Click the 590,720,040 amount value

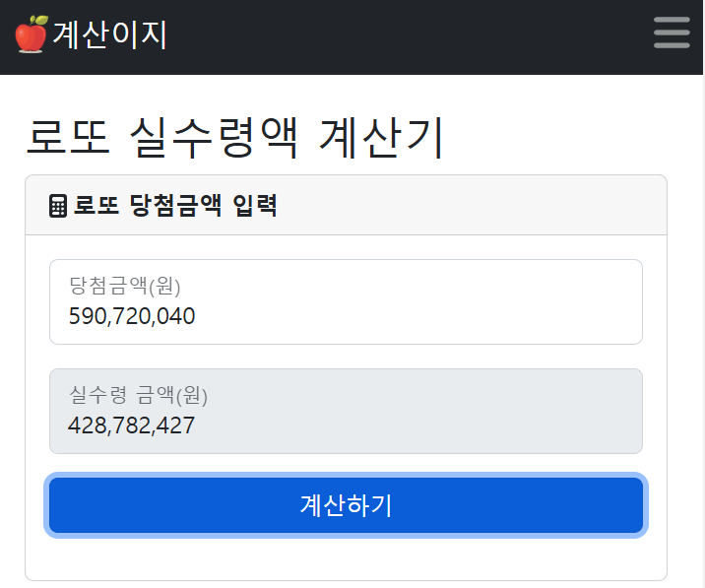tap(132, 316)
